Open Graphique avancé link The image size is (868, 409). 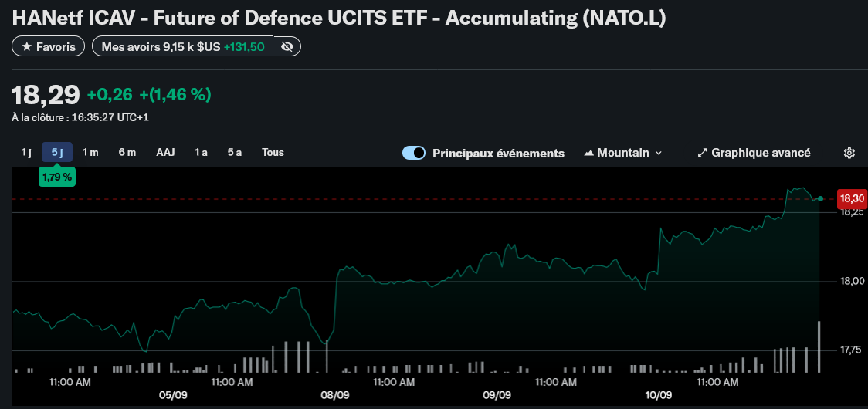click(760, 153)
